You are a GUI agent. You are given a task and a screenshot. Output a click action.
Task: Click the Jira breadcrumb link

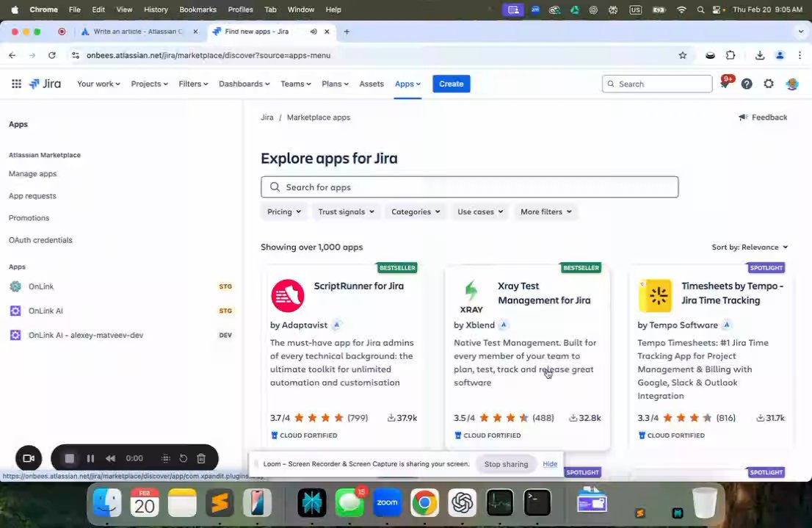pyautogui.click(x=267, y=117)
